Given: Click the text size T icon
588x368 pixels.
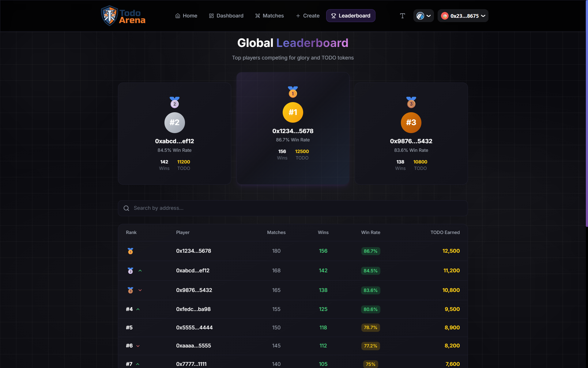Looking at the screenshot, I should (402, 16).
